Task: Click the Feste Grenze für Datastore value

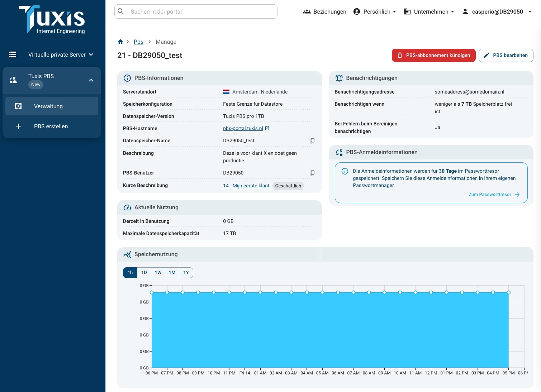Action: pos(253,104)
